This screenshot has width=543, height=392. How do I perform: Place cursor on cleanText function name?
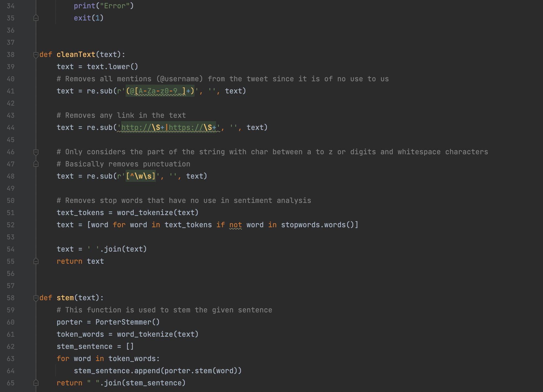tap(76, 54)
